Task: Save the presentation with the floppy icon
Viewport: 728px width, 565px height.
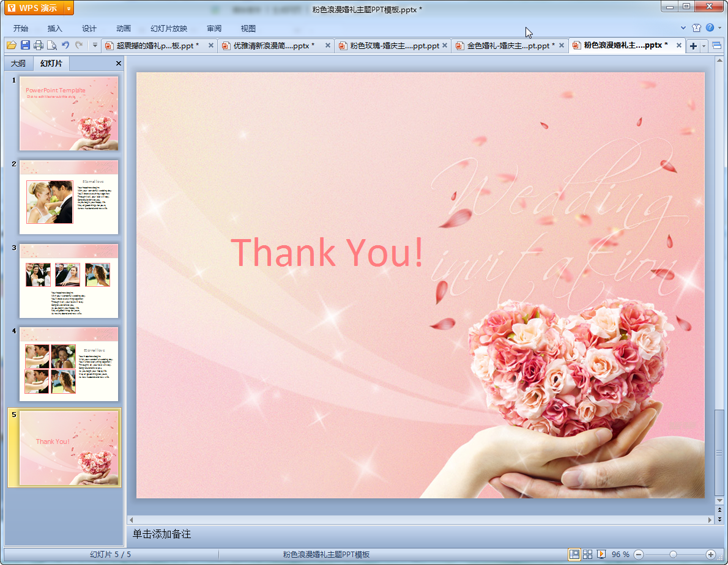Action: [25, 45]
